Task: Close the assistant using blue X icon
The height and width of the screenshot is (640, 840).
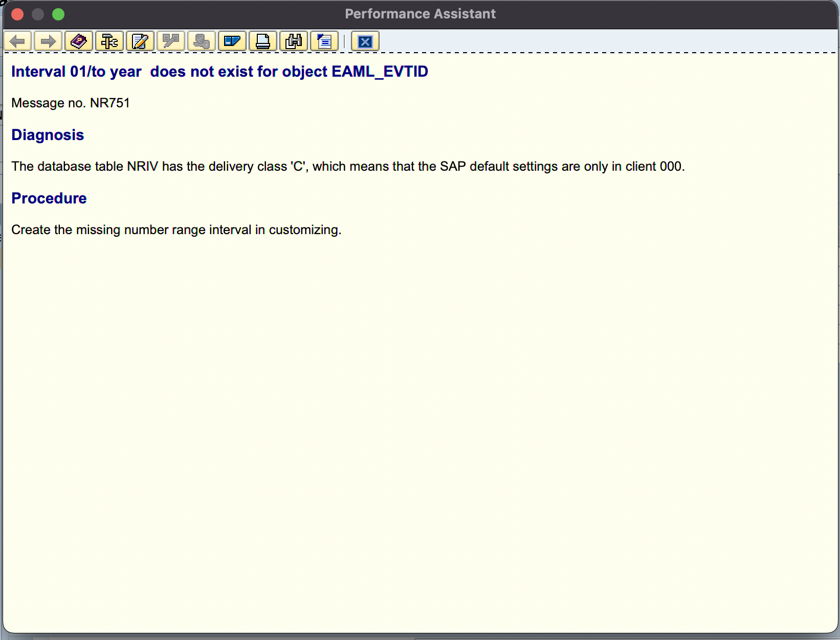Action: [x=365, y=41]
